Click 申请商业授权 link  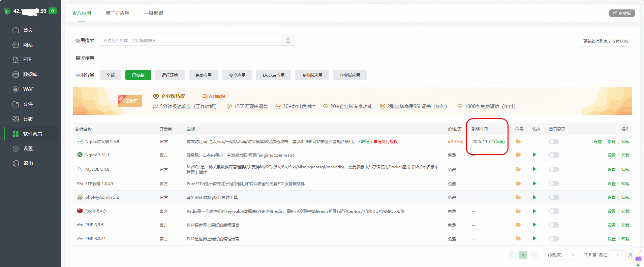386,142
